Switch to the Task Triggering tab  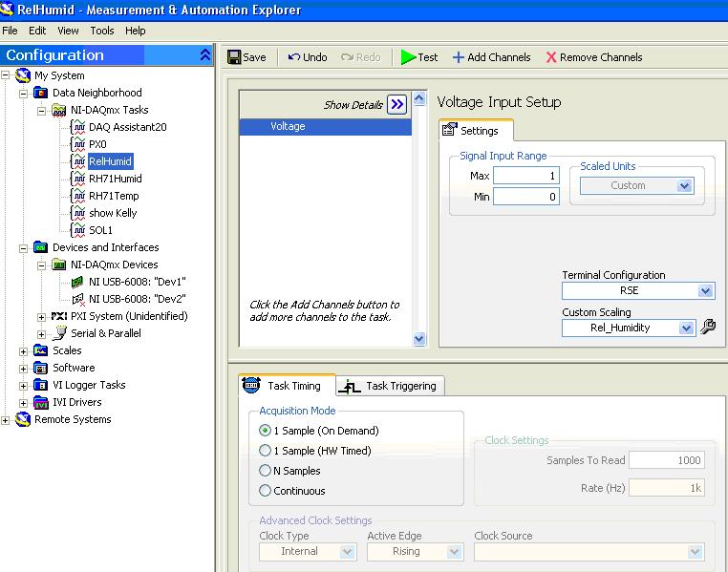click(391, 386)
